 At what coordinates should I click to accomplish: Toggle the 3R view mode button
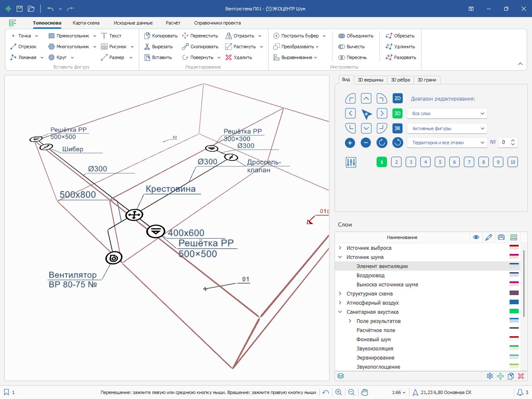coord(397,128)
